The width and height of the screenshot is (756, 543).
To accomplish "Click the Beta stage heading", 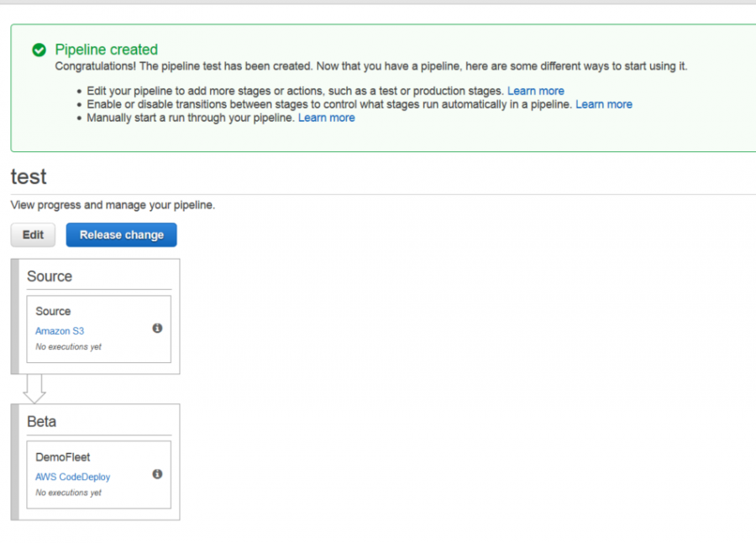I will click(x=41, y=421).
